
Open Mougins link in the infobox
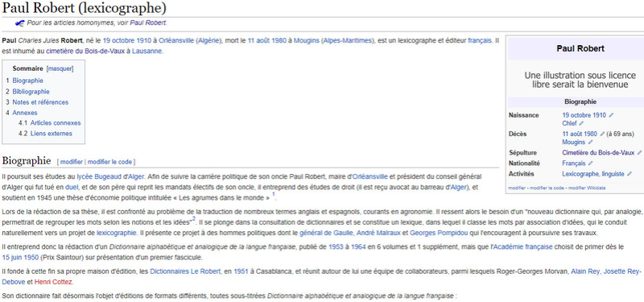pyautogui.click(x=574, y=143)
